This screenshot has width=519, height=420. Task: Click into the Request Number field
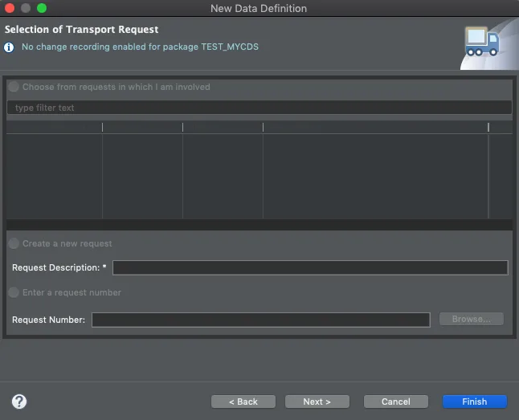pyautogui.click(x=260, y=320)
